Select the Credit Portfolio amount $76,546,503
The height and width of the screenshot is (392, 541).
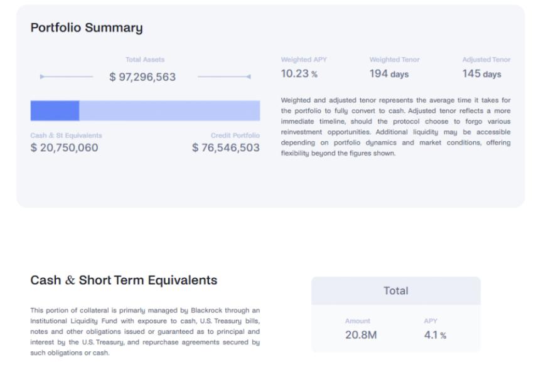pyautogui.click(x=226, y=147)
